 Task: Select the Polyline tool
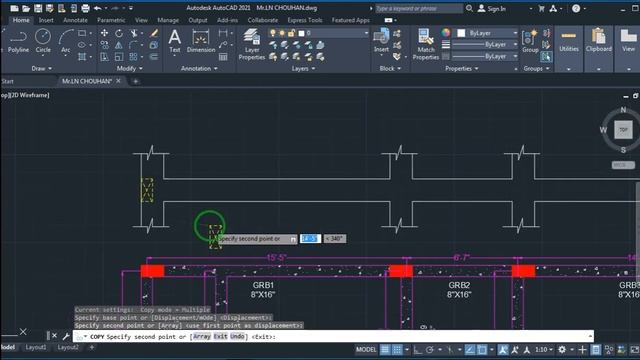18,41
